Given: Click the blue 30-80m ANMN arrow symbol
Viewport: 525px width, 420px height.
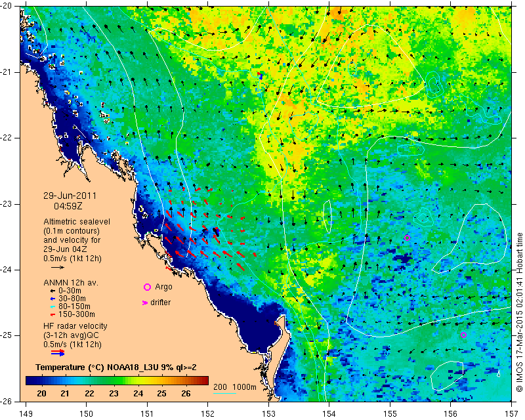Looking at the screenshot, I should tap(52, 299).
